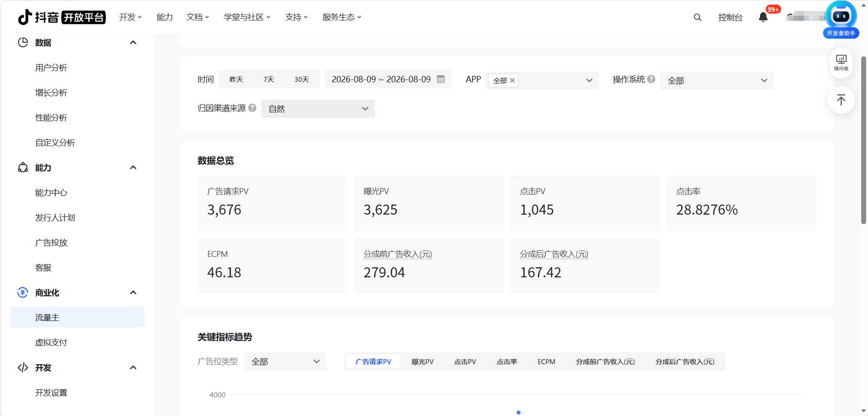Viewport: 868px width, 416px height.
Task: Click the 商业化 yuan sidebar icon
Action: pos(23,292)
